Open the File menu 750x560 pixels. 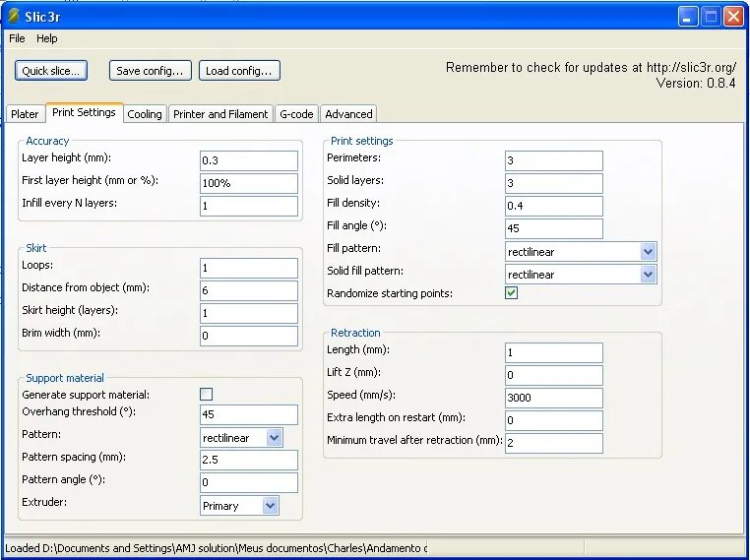[x=17, y=38]
